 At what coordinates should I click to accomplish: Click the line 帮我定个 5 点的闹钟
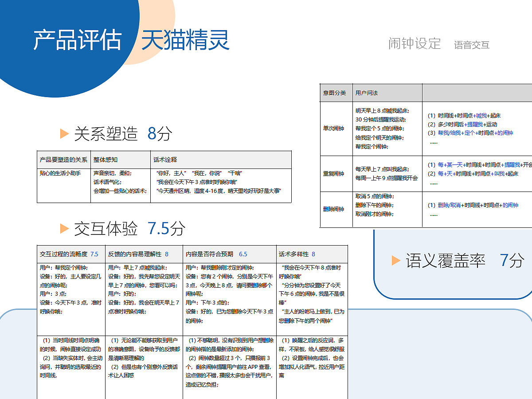(x=380, y=129)
